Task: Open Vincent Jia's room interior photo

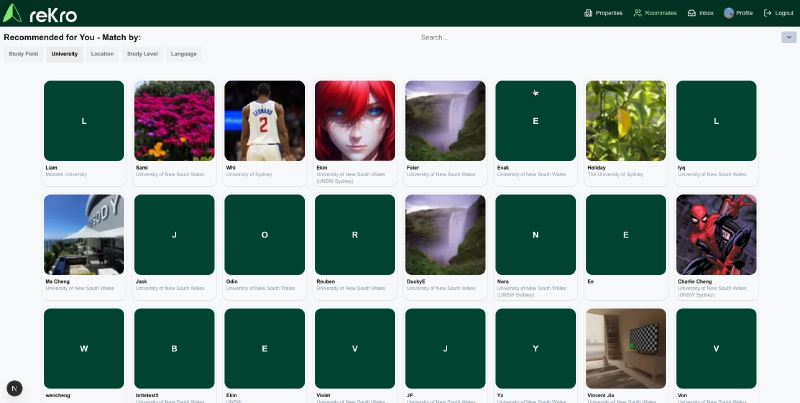Action: tap(626, 348)
